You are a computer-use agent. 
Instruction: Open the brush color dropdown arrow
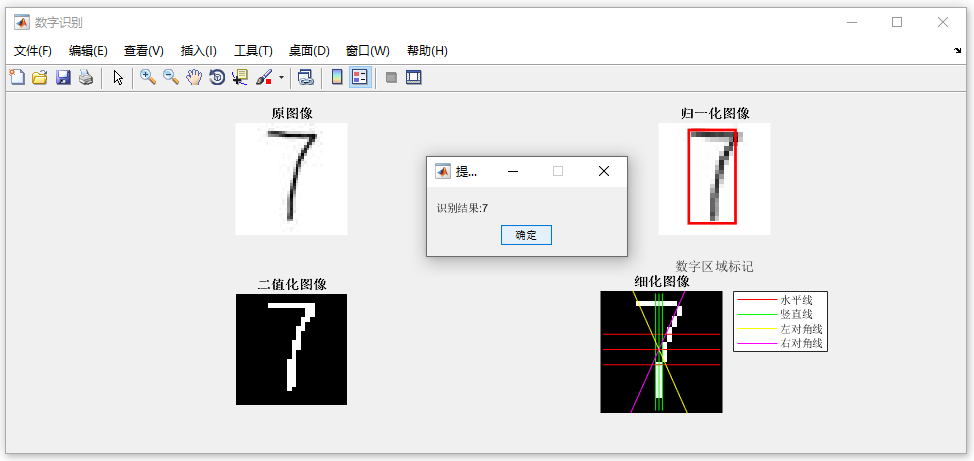click(x=281, y=78)
